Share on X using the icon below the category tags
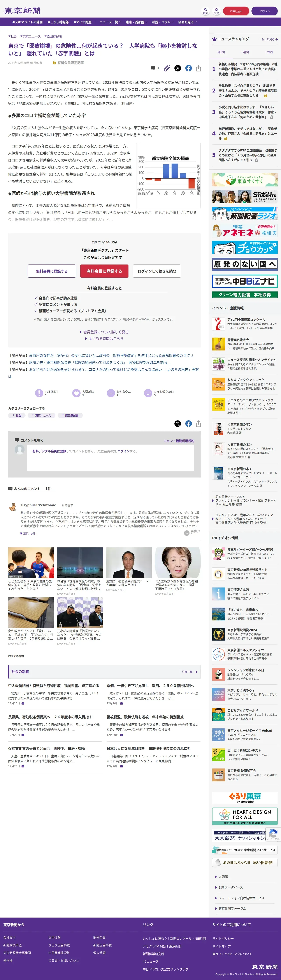 pyautogui.click(x=177, y=423)
